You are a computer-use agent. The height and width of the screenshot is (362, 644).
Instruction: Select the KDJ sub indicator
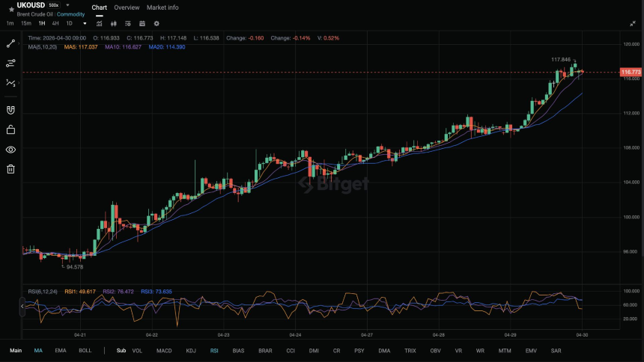[x=191, y=351]
